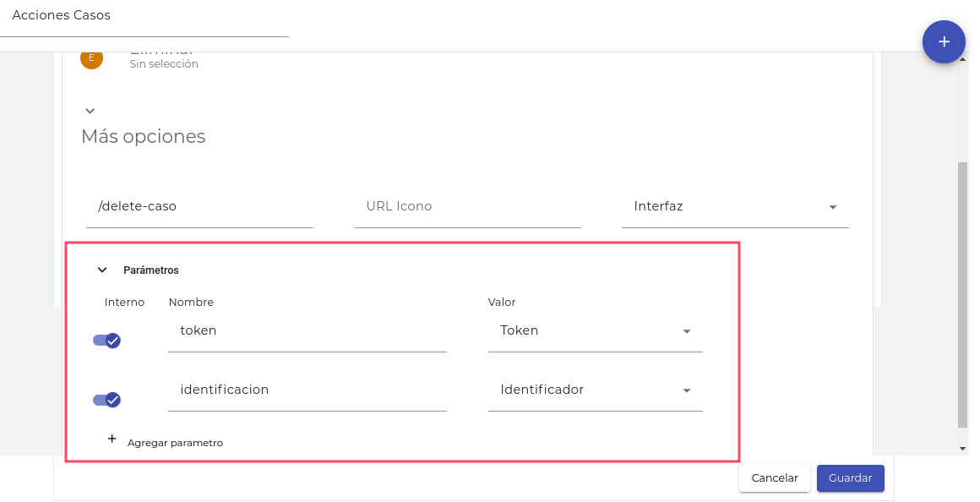
Task: Collapse the Parámetros section
Action: click(x=102, y=270)
